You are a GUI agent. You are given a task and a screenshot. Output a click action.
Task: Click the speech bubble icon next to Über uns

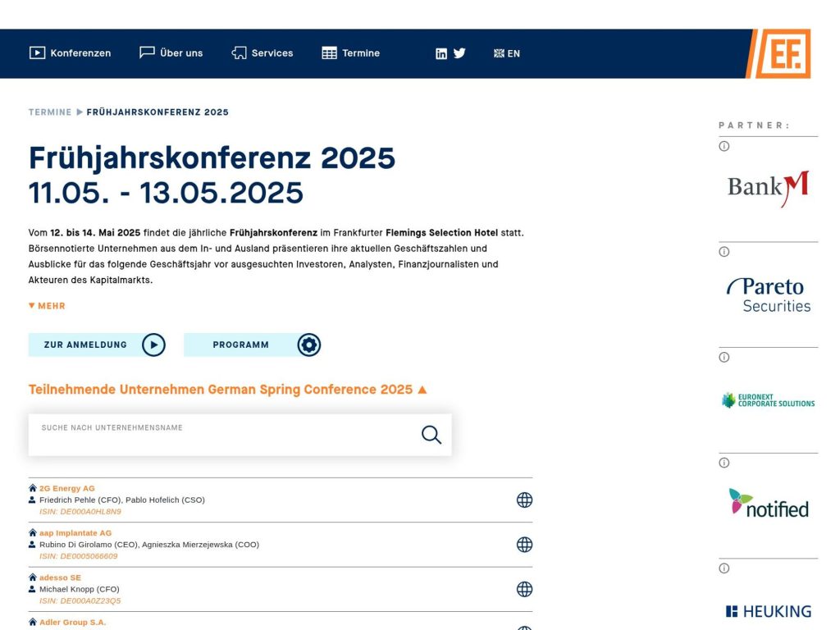(x=146, y=52)
